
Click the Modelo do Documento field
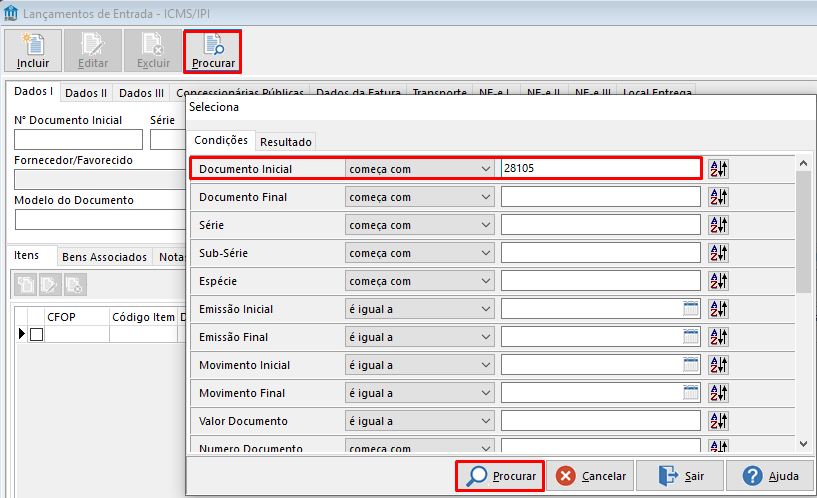(x=100, y=220)
